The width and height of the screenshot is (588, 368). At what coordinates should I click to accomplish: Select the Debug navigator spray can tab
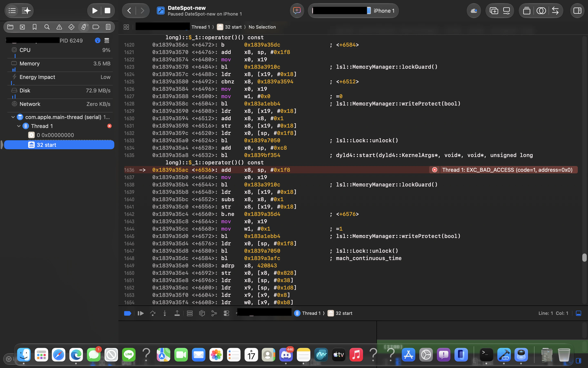click(x=84, y=27)
